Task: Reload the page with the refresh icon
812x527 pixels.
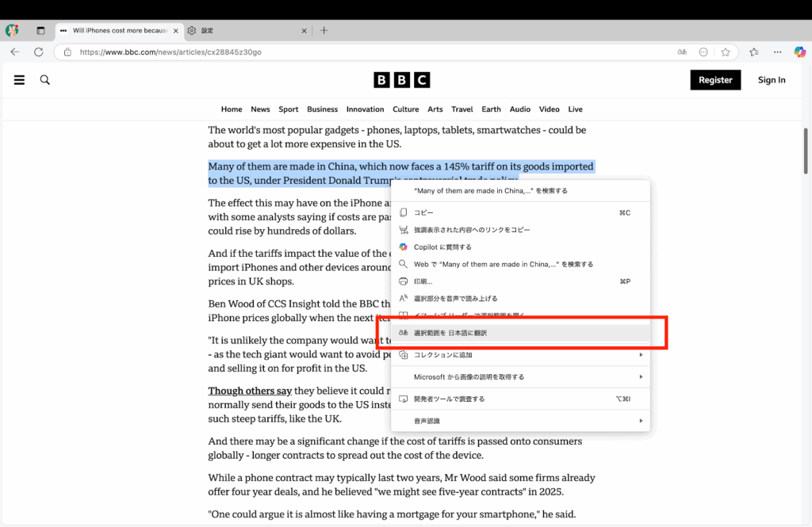Action: coord(38,52)
